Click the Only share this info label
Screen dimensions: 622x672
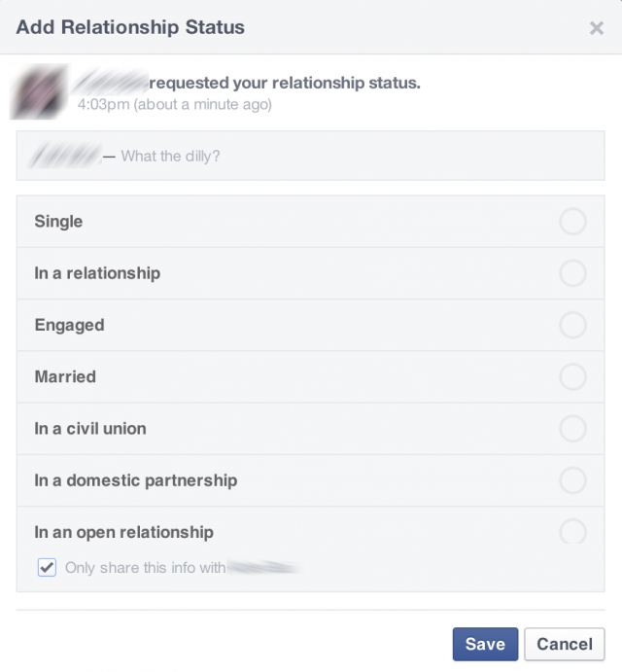click(145, 567)
